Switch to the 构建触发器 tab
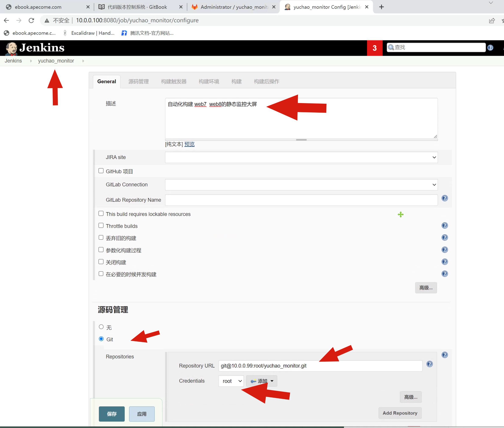Viewport: 504px width, 428px height. (x=174, y=81)
